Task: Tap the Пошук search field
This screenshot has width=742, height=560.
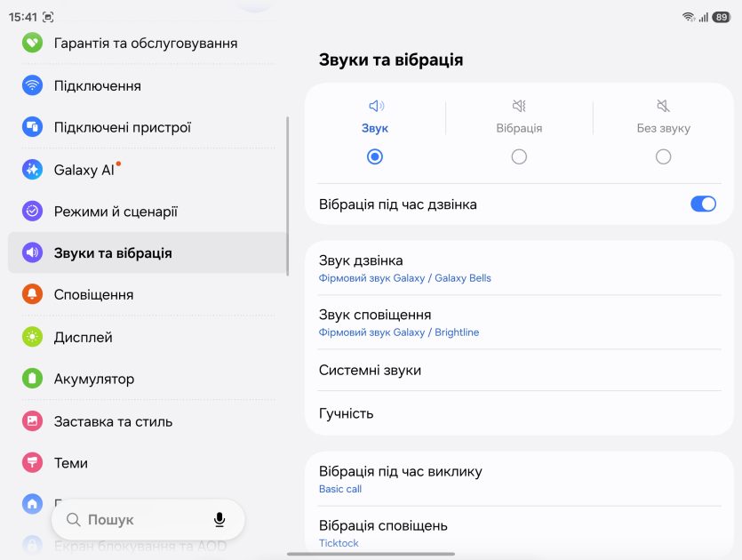Action: click(x=148, y=520)
